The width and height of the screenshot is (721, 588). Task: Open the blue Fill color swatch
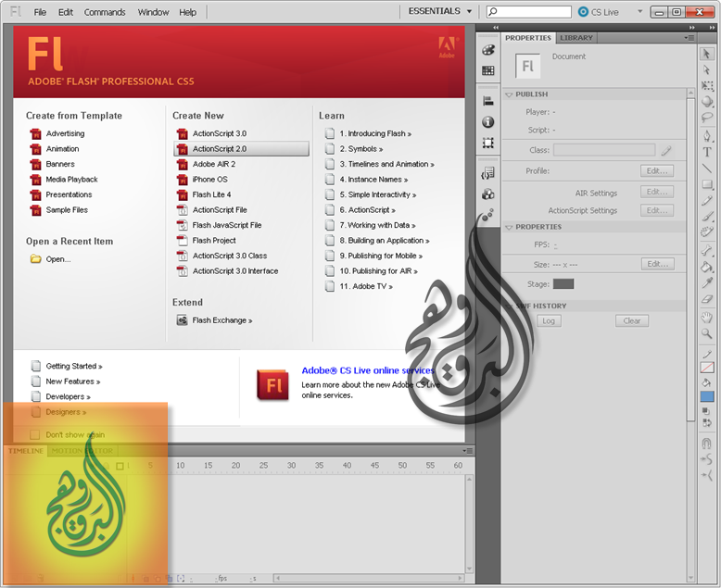pos(707,396)
